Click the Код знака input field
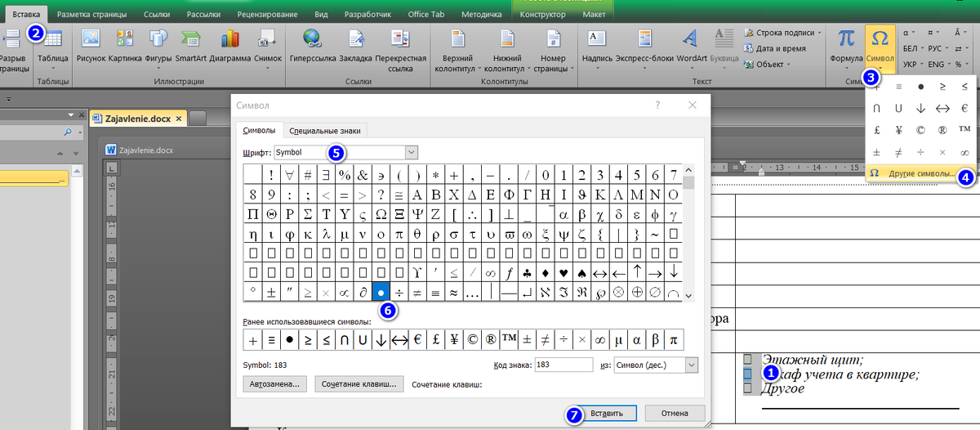980x430 pixels. click(x=563, y=365)
